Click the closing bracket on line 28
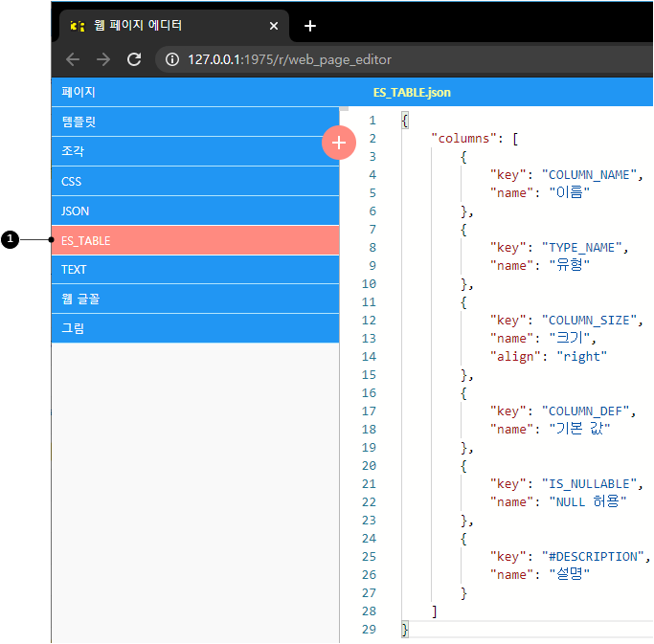The image size is (654, 644). pos(434,611)
